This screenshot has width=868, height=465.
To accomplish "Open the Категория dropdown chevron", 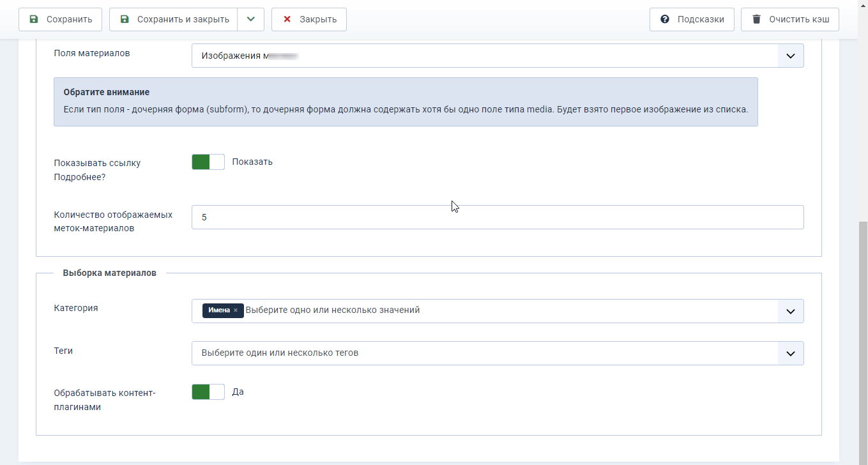I will click(x=790, y=311).
